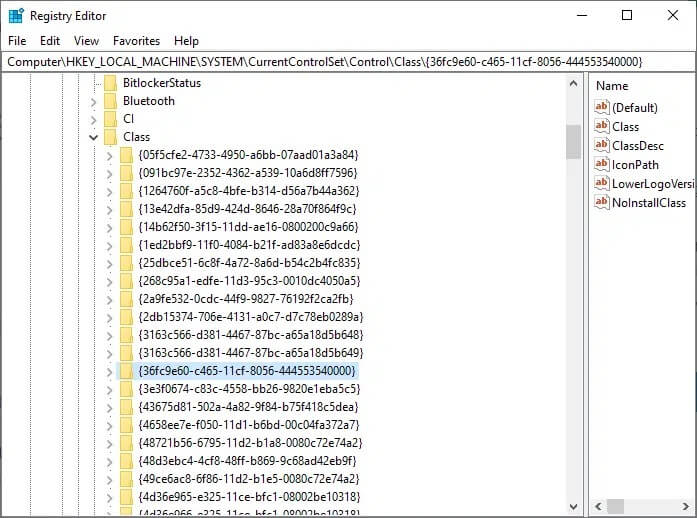Click folder icon of {2db15374-706e-4131-a0c7-d7c78eb0289a}
The height and width of the screenshot is (518, 697).
[x=126, y=317]
